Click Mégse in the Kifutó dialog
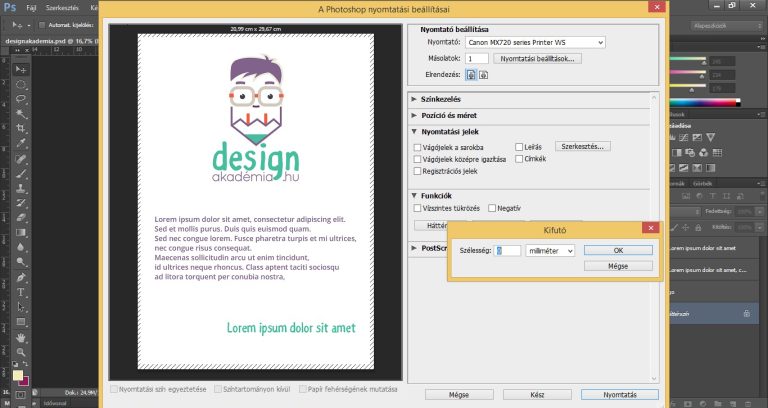This screenshot has height=408, width=768. (618, 266)
